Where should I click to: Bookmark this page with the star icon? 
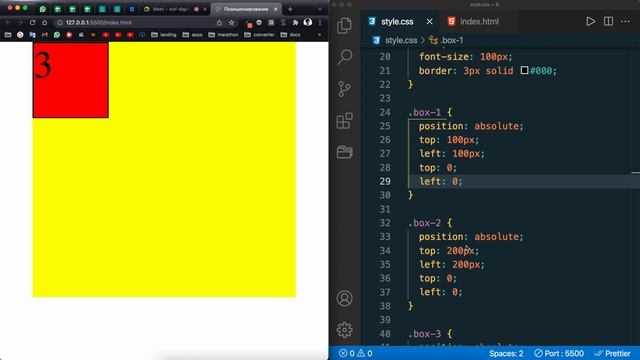231,23
